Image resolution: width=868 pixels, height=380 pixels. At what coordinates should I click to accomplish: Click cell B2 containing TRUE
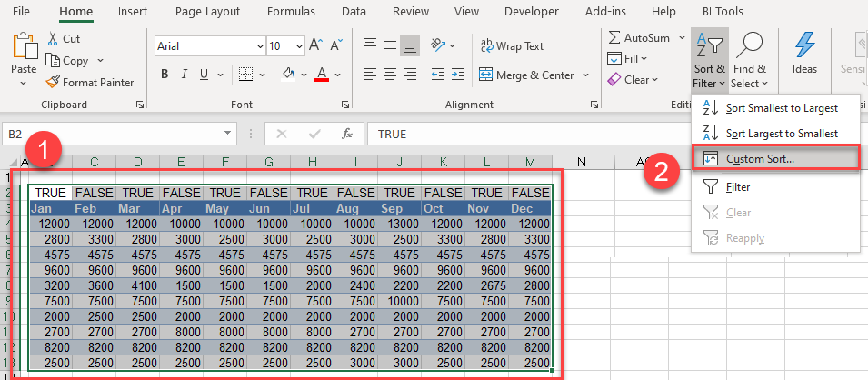(50, 193)
